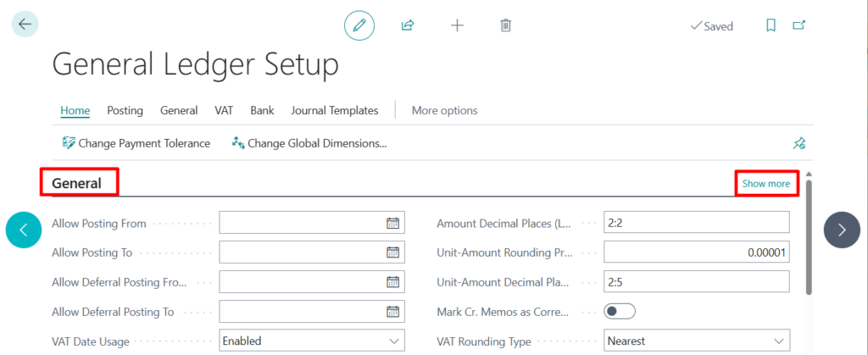Click the Show more link
This screenshot has width=868, height=355.
[x=765, y=183]
